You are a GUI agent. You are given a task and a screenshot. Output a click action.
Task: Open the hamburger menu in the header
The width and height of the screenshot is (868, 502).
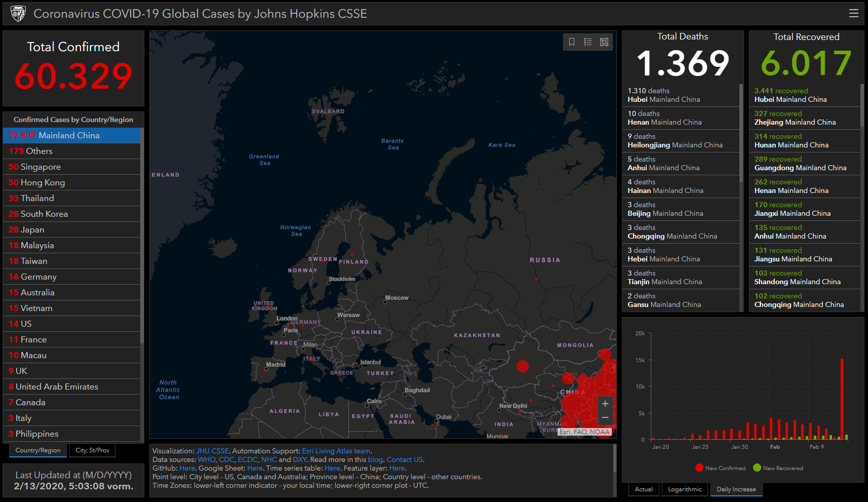point(853,13)
